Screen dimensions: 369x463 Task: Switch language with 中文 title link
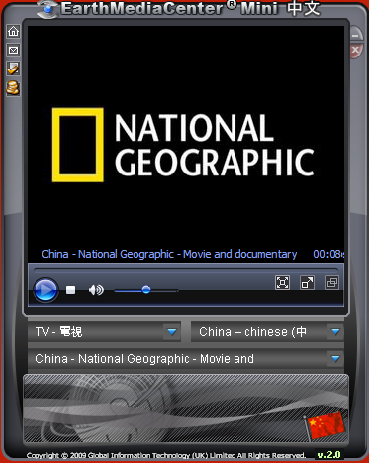point(303,8)
